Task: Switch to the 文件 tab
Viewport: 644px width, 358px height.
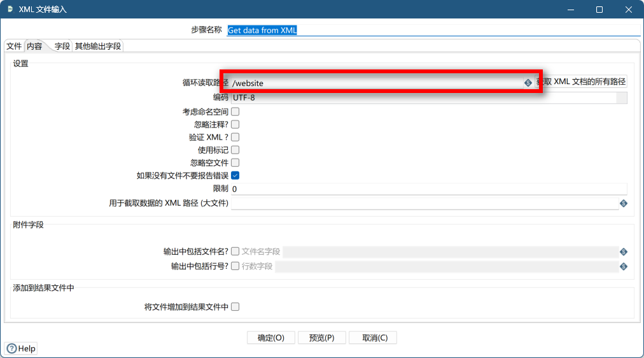Action: (14, 46)
